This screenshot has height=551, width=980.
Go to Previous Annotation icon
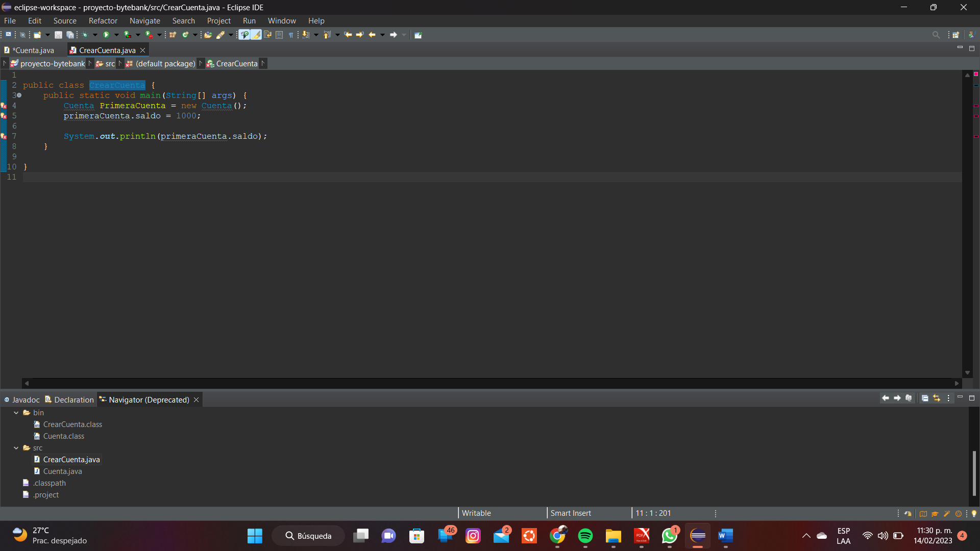pos(327,35)
